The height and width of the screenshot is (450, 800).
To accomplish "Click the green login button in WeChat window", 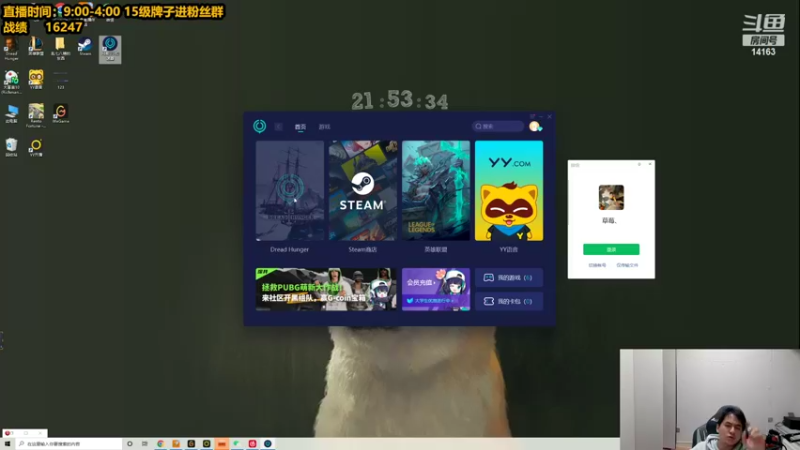I will tap(611, 249).
